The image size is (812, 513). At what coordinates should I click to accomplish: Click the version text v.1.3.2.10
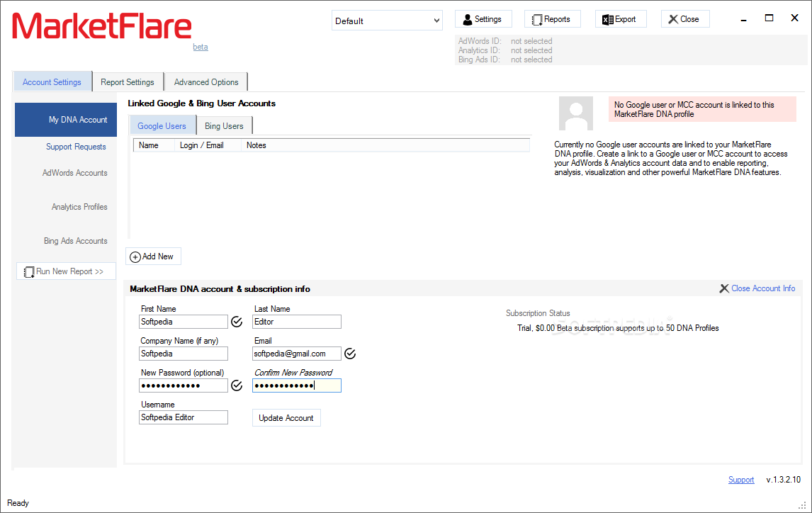[x=784, y=480]
